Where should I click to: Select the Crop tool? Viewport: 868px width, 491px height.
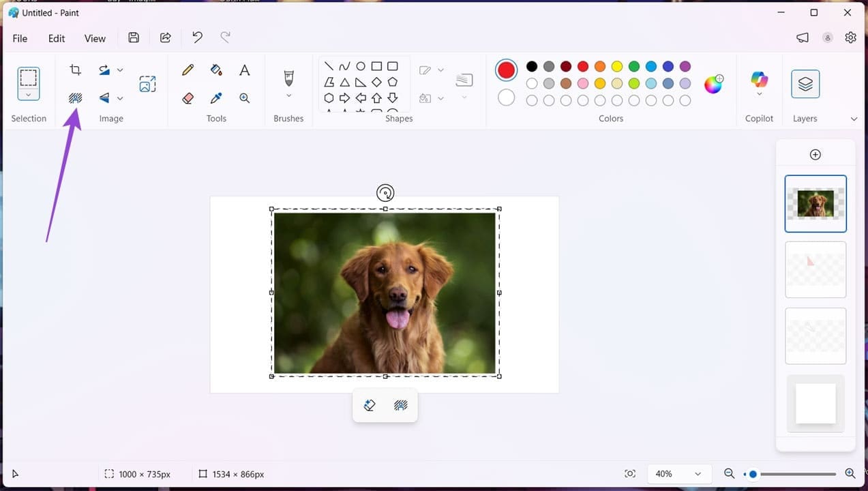coord(75,70)
